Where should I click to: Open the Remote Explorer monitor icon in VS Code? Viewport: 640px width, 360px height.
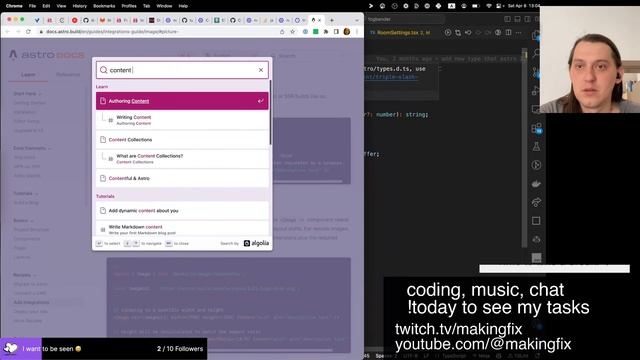535,109
